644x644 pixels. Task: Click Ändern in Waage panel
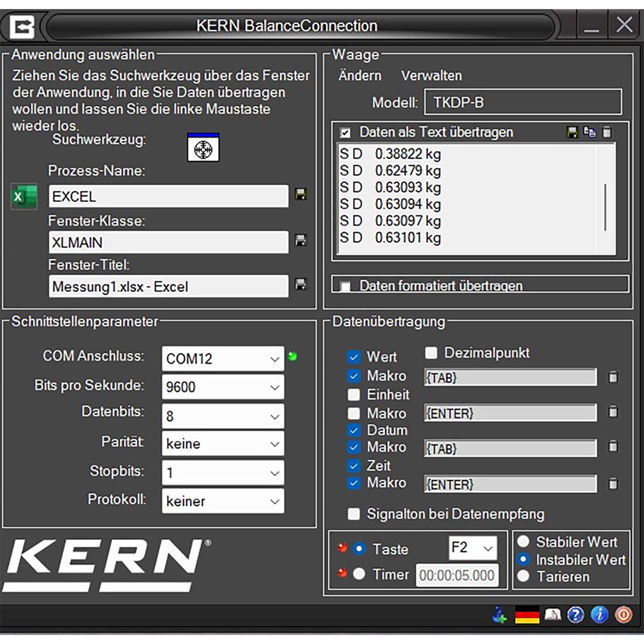[359, 76]
